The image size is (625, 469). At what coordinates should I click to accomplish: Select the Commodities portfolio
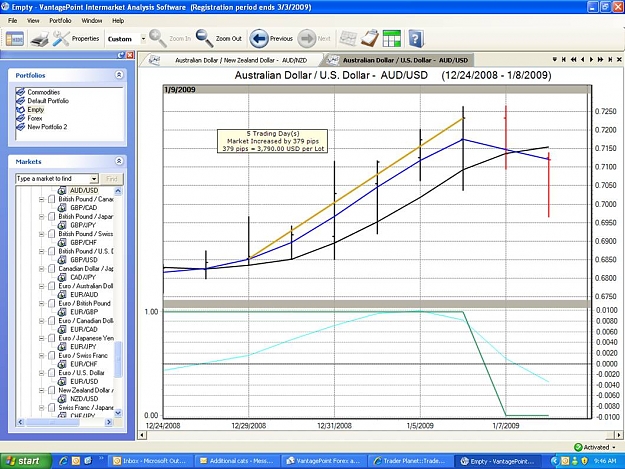coord(43,92)
